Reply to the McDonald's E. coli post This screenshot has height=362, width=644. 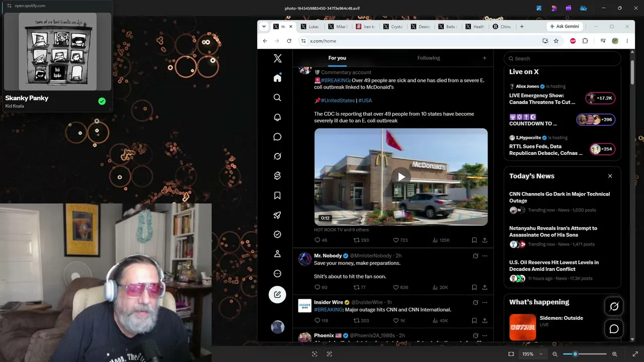(x=320, y=240)
